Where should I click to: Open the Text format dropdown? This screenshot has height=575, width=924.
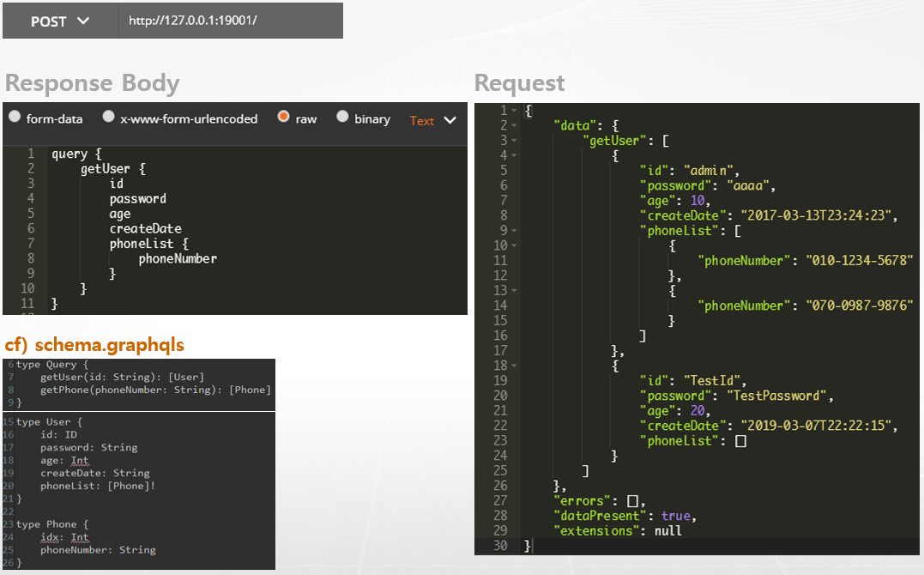coord(432,121)
